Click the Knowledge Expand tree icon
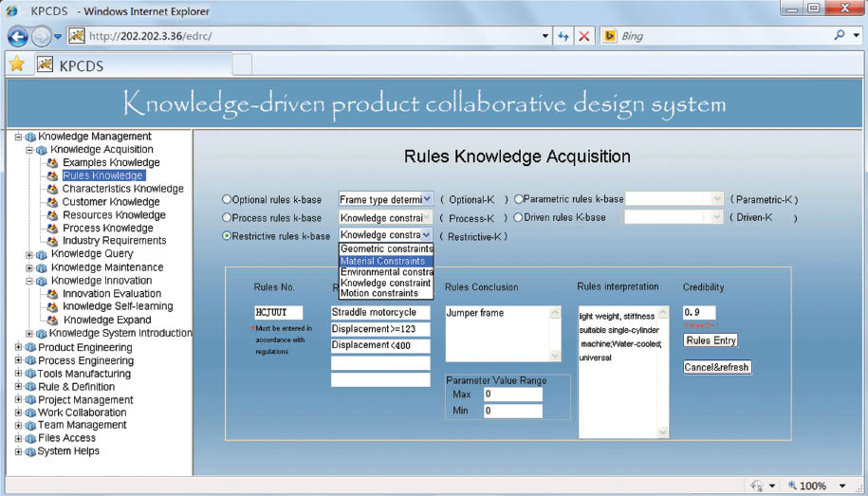Image resolution: width=868 pixels, height=496 pixels. click(x=53, y=321)
